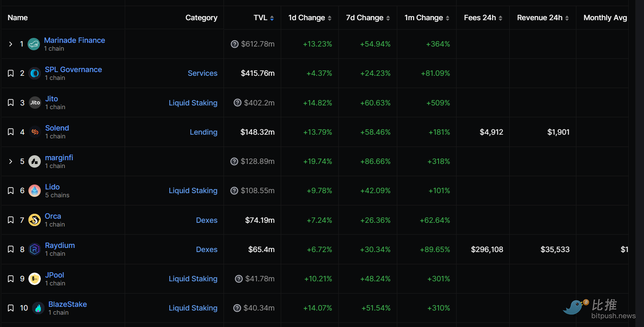Click TVL question-mark icon for Jito
The image size is (644, 327).
point(238,103)
